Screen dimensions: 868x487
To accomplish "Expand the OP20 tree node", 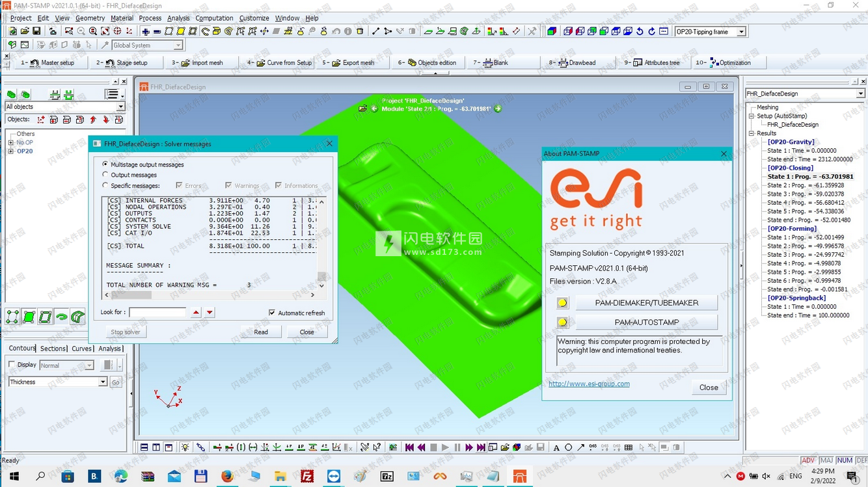I will [x=10, y=151].
